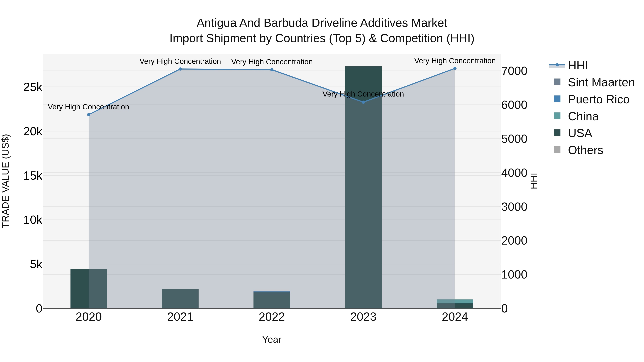Click the Import Shipment subtitle line

[322, 38]
